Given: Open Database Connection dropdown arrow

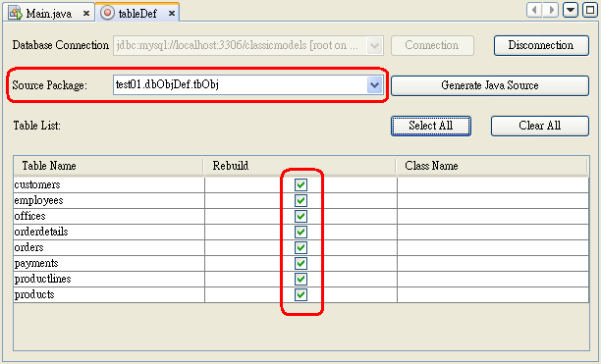Looking at the screenshot, I should click(x=374, y=46).
